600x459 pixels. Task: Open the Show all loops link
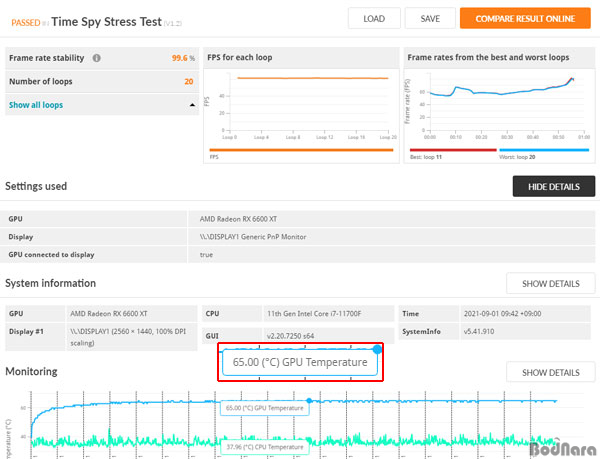tap(36, 104)
